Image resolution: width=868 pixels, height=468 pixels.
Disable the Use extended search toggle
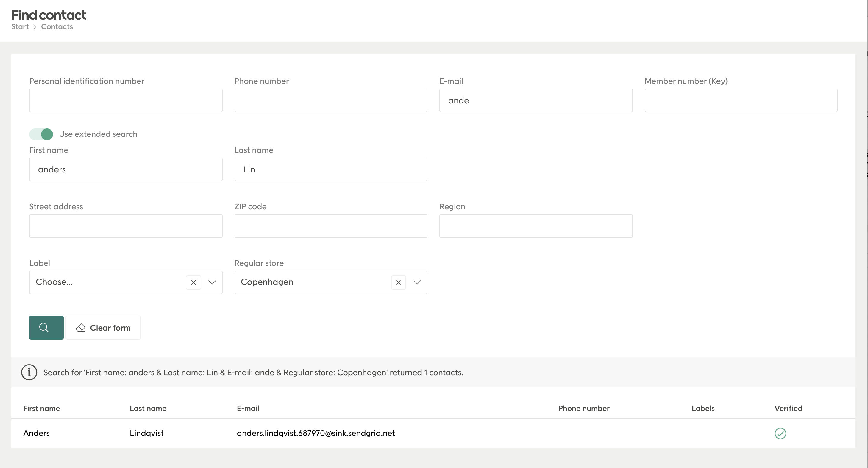pos(41,134)
